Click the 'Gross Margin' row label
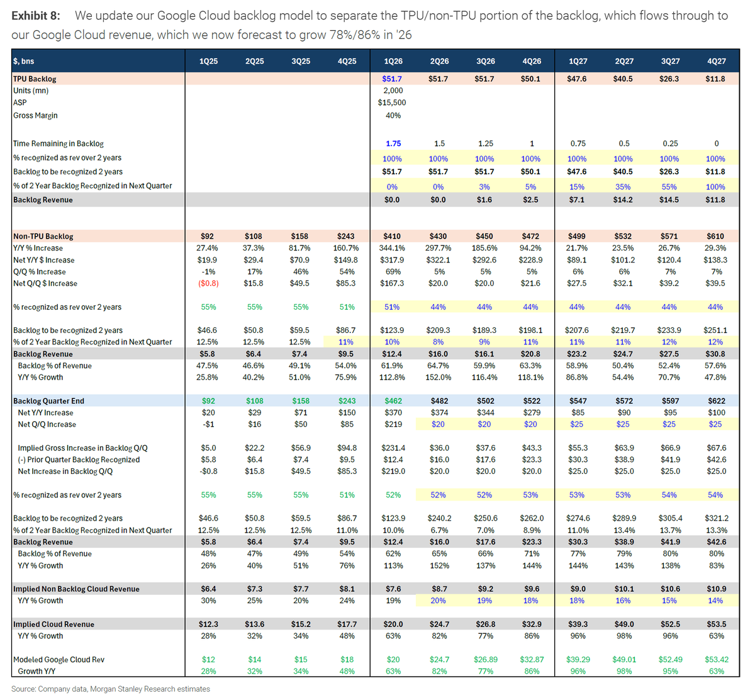 [35, 116]
